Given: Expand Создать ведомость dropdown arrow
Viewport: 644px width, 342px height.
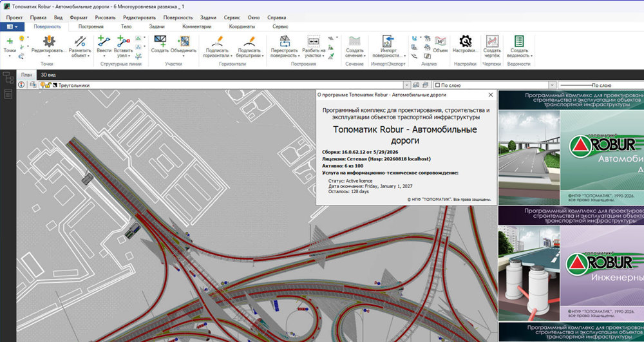Looking at the screenshot, I should (531, 56).
